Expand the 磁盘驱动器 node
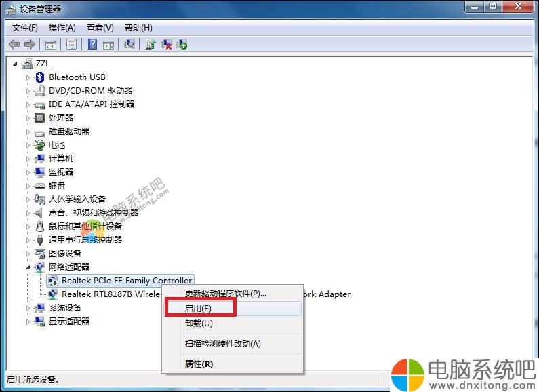This screenshot has width=539, height=392. [x=28, y=132]
